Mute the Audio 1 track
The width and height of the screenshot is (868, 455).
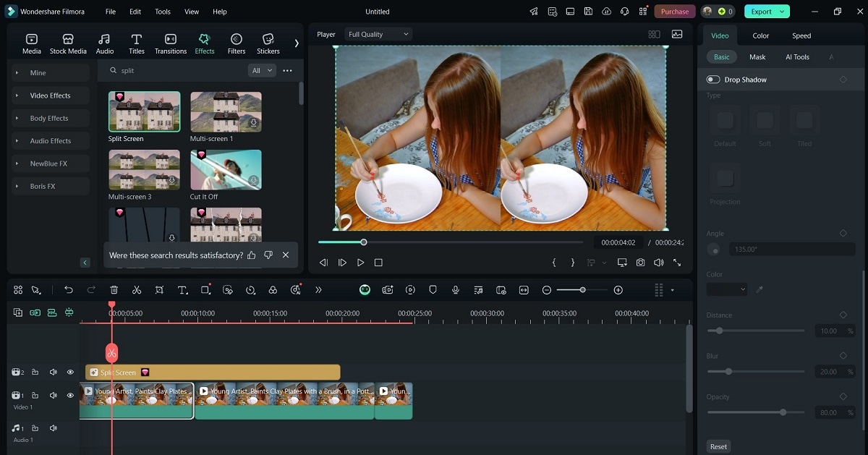53,428
